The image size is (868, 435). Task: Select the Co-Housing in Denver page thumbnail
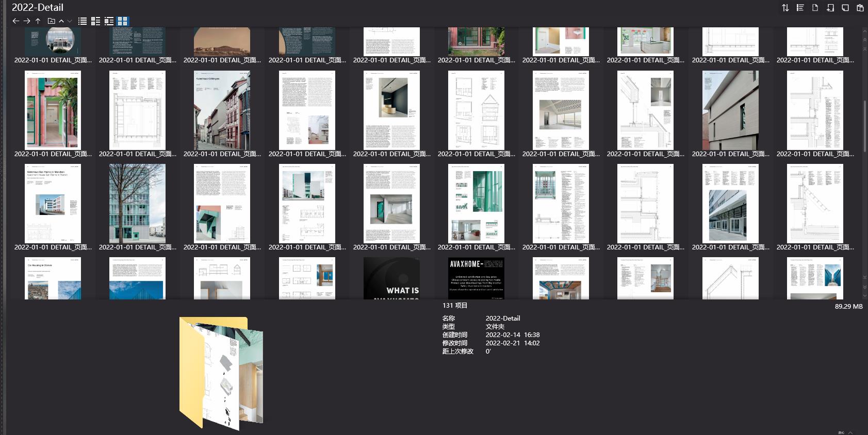[53, 278]
